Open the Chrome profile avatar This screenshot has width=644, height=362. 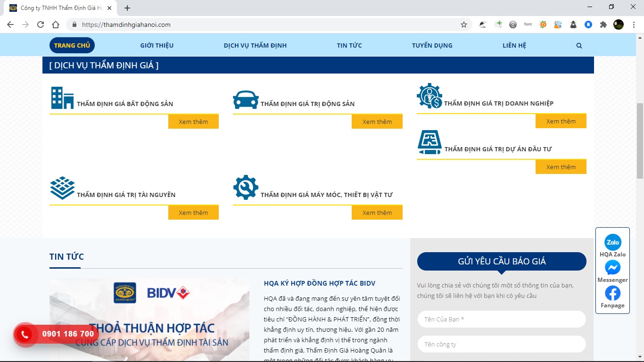619,25
